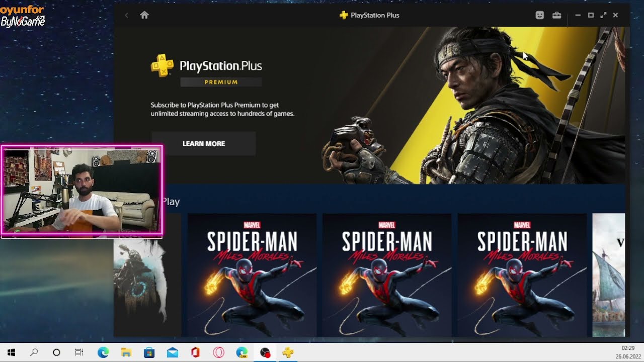Maximize the PlayStation Plus window
This screenshot has height=362, width=644.
point(591,15)
